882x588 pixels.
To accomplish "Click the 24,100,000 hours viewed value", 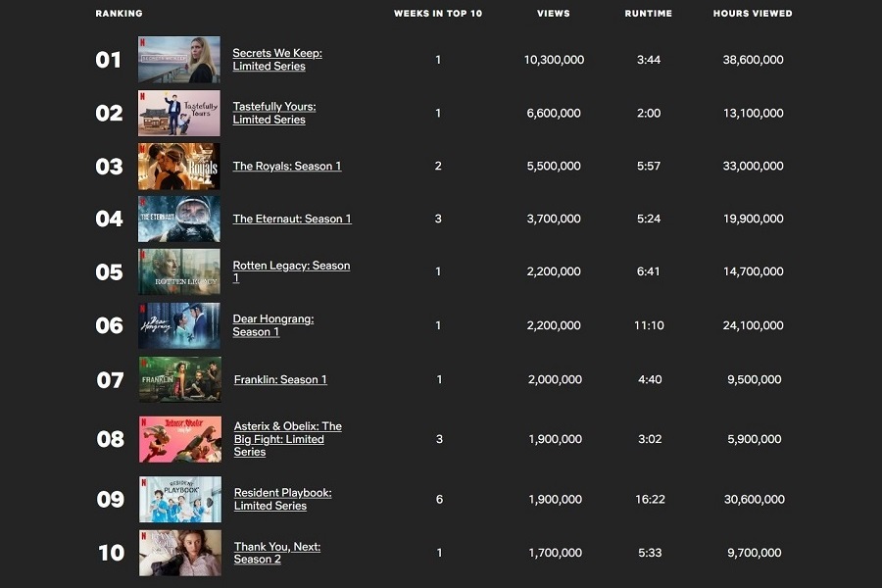I will [754, 325].
